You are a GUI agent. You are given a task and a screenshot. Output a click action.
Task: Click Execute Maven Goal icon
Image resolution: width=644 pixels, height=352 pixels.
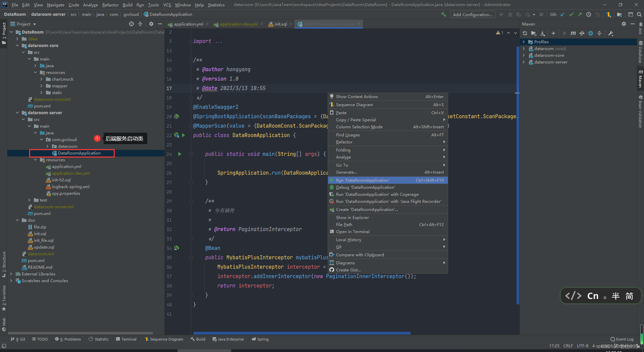[x=573, y=33]
